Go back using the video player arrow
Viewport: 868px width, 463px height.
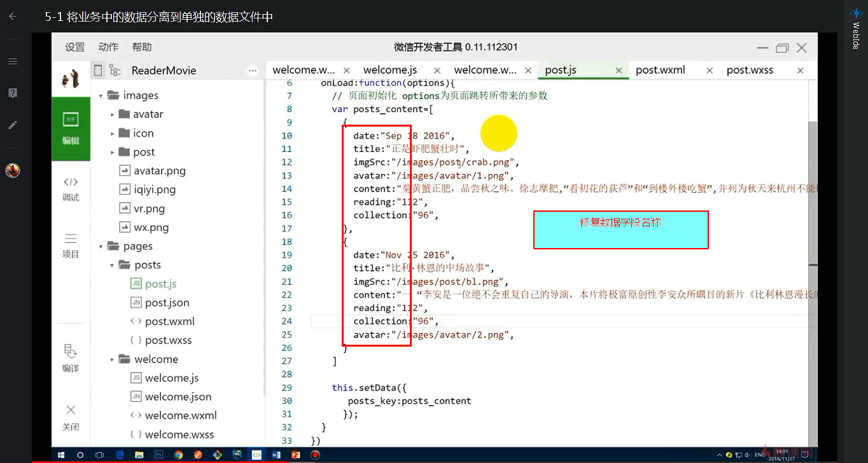[12, 17]
